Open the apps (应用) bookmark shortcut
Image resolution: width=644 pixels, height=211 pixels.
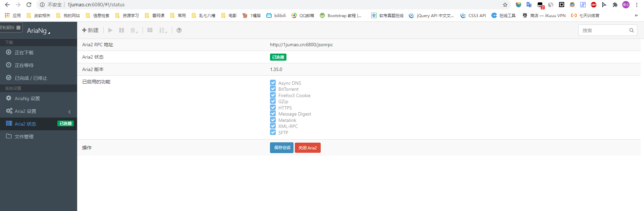click(13, 15)
